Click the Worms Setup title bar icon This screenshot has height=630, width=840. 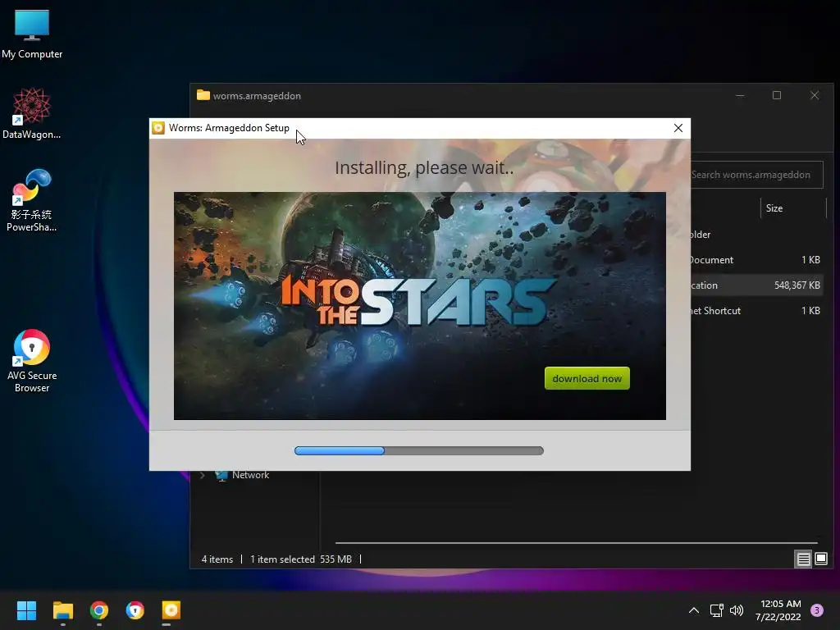click(158, 128)
